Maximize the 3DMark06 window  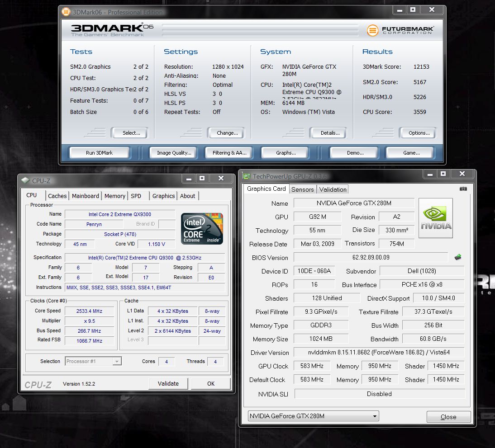pos(413,10)
